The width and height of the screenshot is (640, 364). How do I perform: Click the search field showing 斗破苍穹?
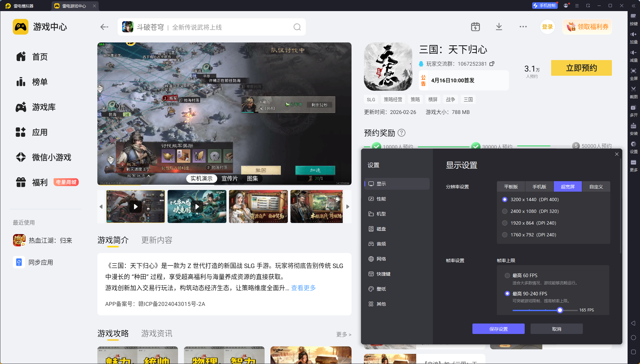pyautogui.click(x=212, y=27)
